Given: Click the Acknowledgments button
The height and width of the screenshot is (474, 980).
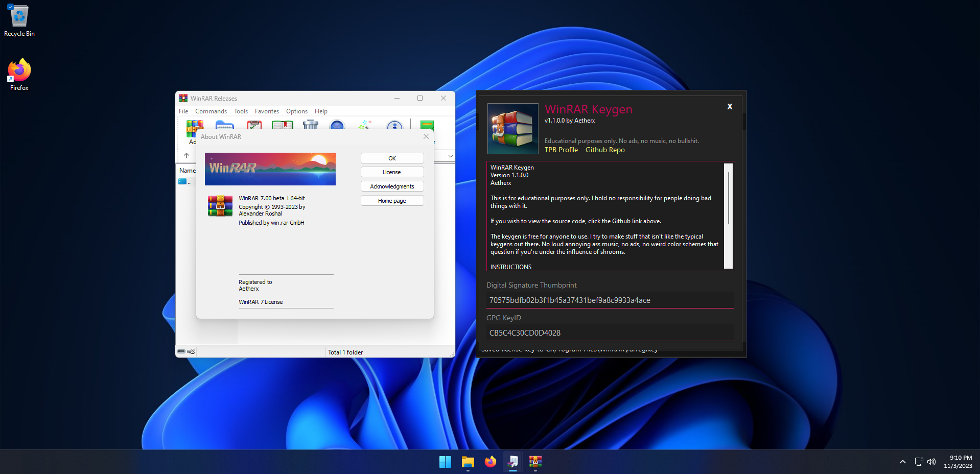Looking at the screenshot, I should 392,186.
